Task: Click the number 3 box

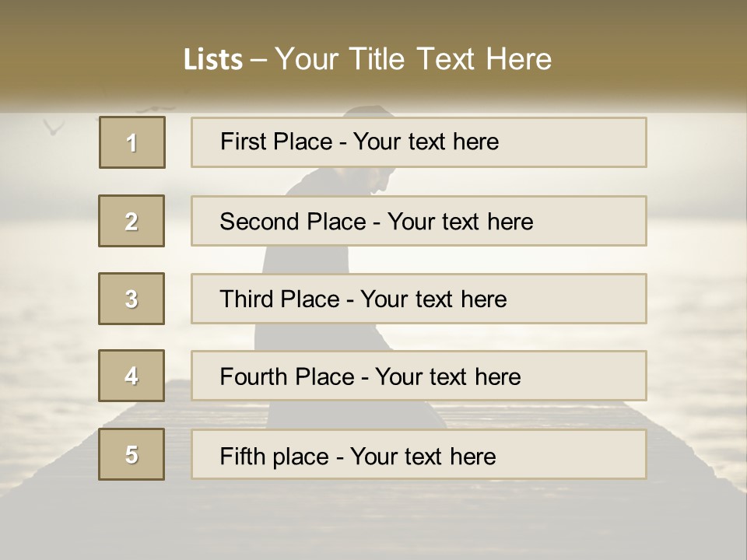Action: coord(132,299)
